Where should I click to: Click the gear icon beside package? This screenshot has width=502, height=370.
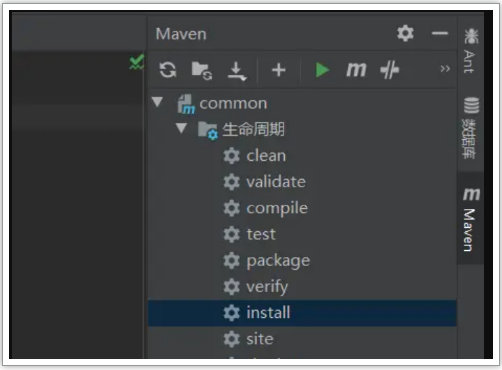(232, 260)
